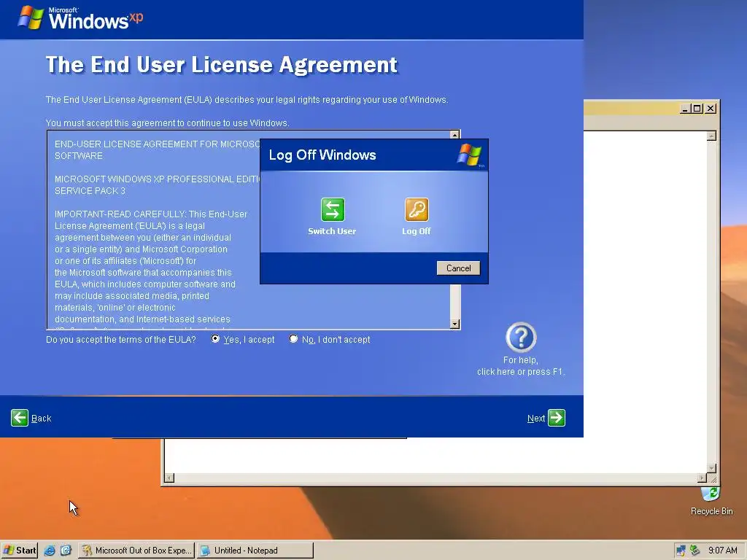Click 'For help, click here or press F1' text
Image resolution: width=747 pixels, height=560 pixels.
(x=521, y=366)
